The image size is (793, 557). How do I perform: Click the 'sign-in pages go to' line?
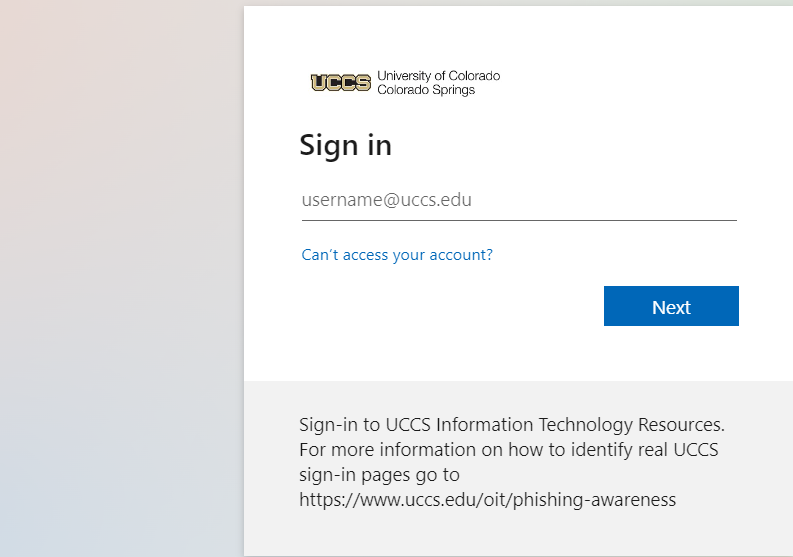point(379,474)
